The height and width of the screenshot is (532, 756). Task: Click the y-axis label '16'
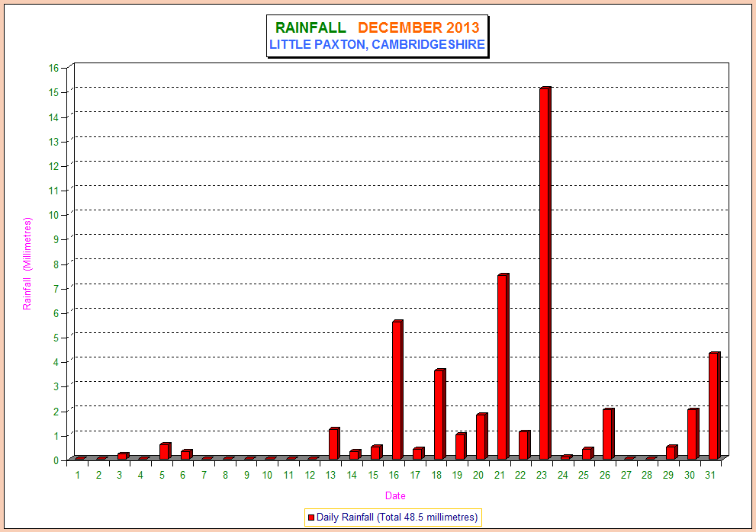coord(53,68)
